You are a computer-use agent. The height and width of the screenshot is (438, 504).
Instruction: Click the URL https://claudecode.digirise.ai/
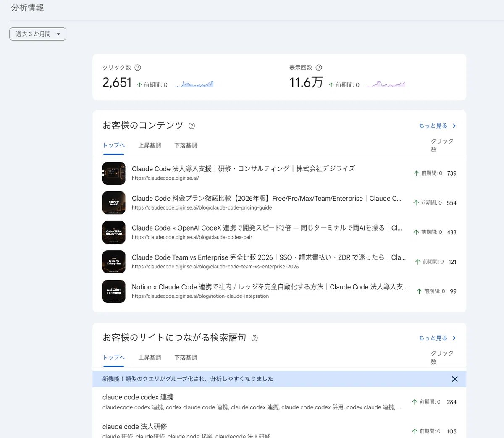pyautogui.click(x=165, y=178)
